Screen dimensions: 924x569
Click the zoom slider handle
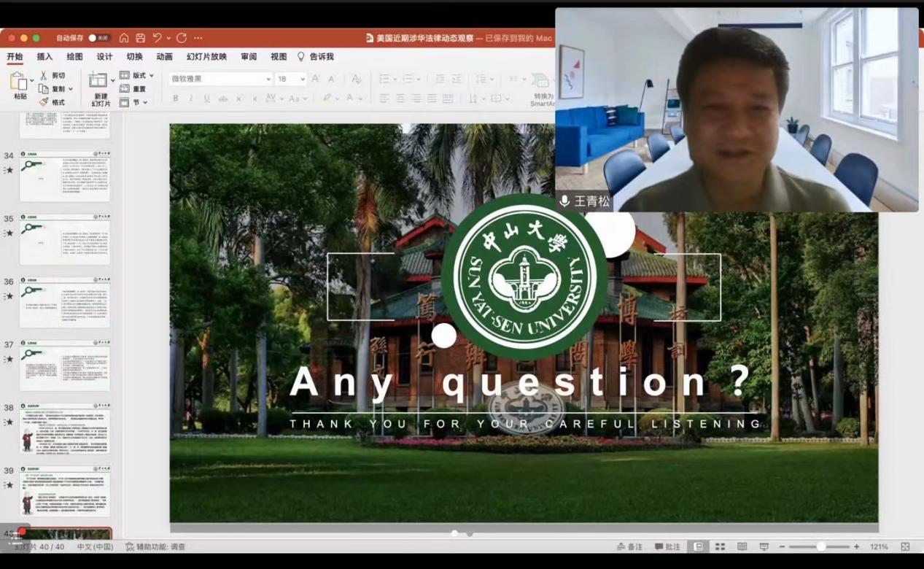click(x=820, y=546)
